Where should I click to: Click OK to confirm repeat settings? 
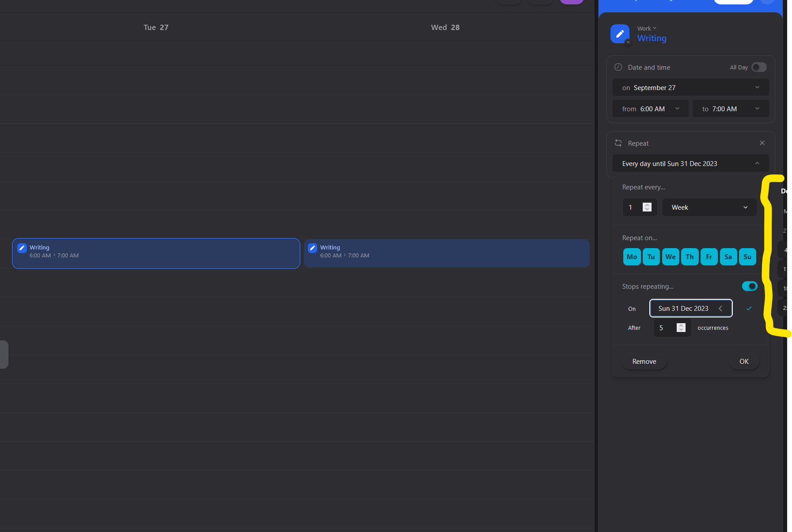click(744, 362)
